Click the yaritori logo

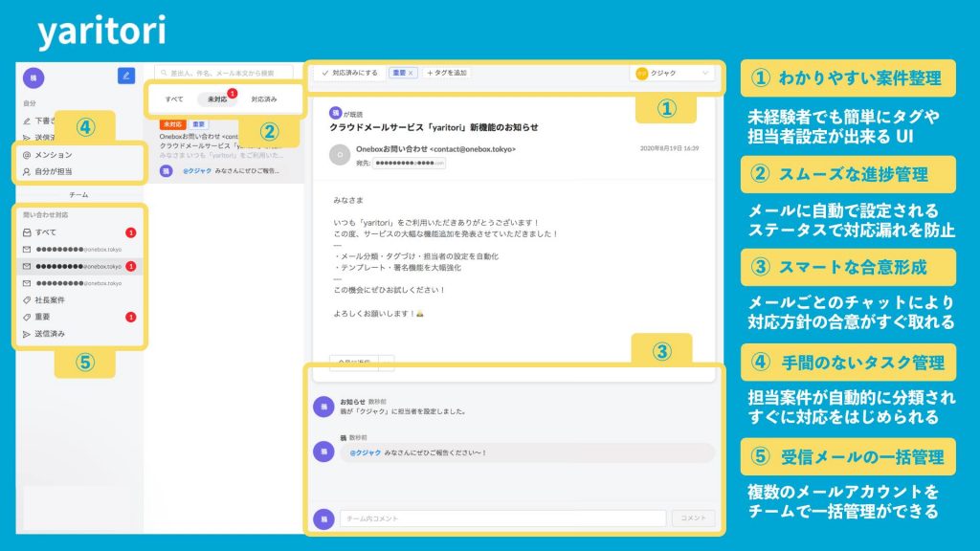pyautogui.click(x=101, y=32)
